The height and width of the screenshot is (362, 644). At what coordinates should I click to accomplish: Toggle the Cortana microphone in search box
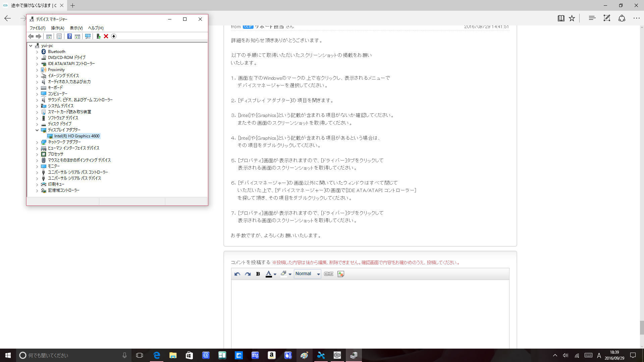coord(124,355)
